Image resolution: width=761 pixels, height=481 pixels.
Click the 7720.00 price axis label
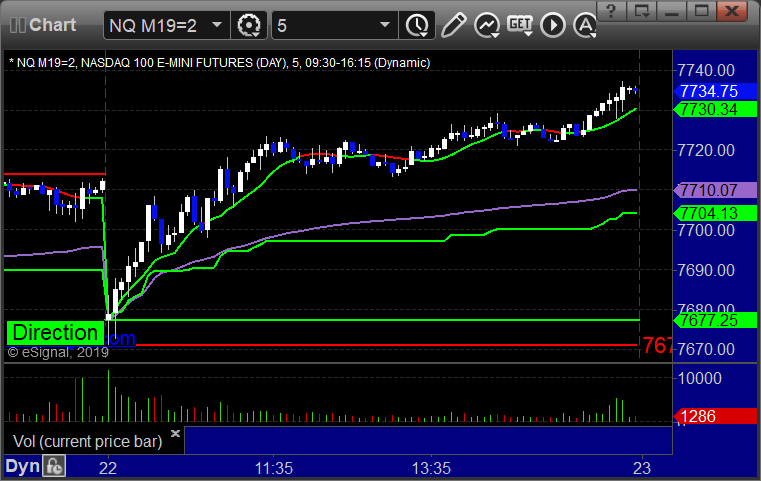pos(706,150)
